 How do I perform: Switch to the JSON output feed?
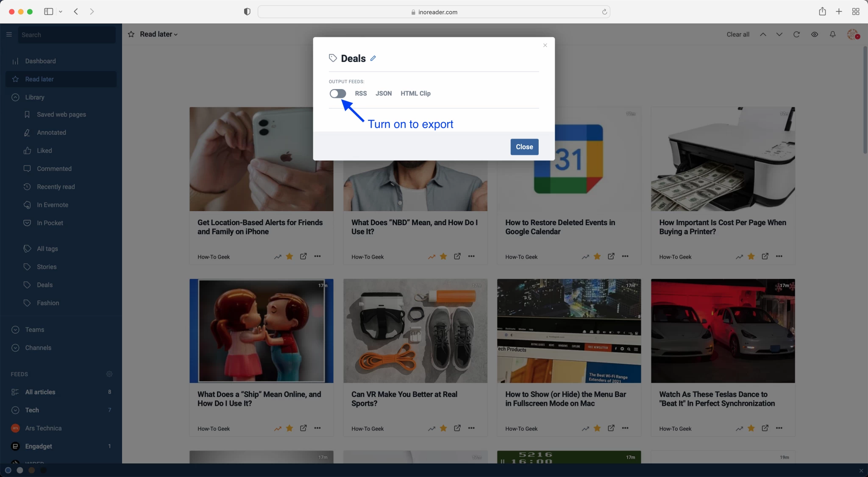coord(383,93)
